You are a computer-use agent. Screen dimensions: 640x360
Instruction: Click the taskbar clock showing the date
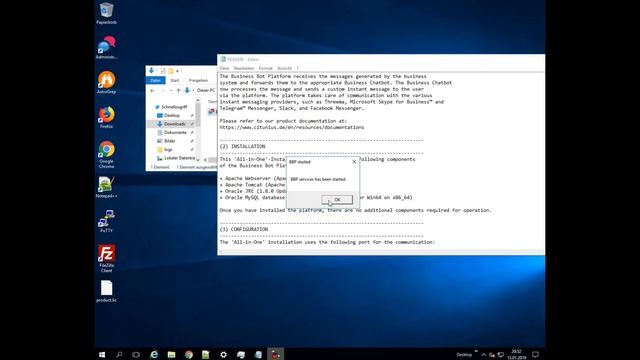click(x=517, y=354)
